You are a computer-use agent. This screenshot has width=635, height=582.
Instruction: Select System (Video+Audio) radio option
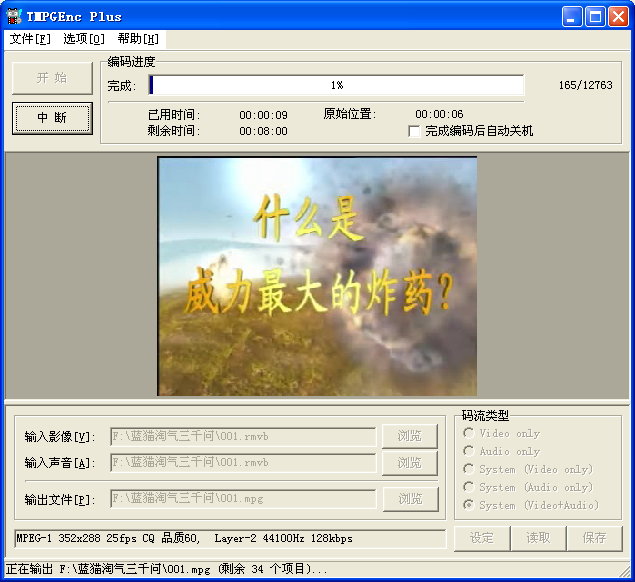tap(468, 505)
